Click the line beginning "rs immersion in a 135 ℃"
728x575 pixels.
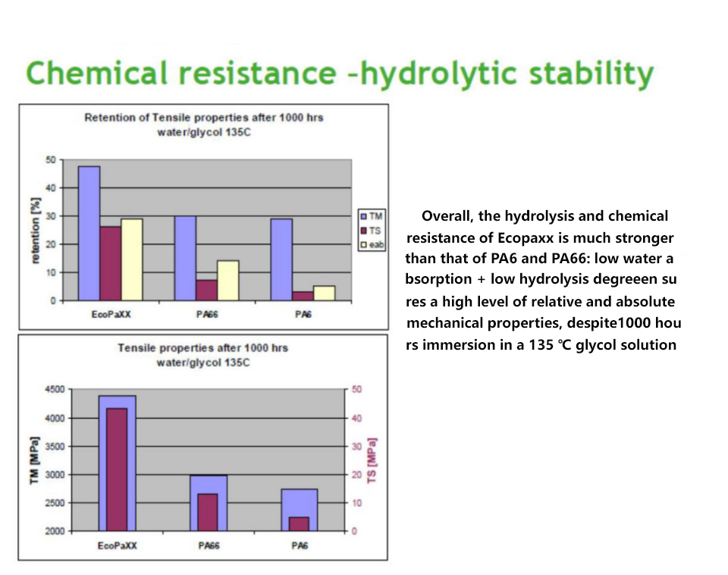click(541, 345)
